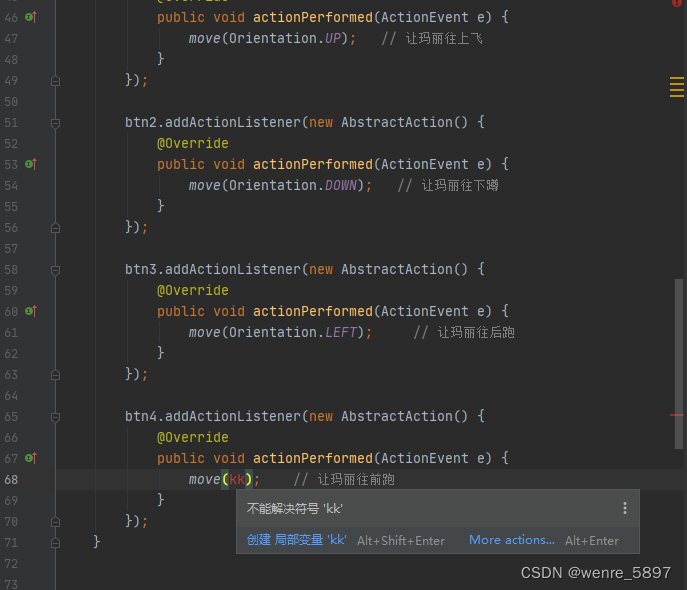Viewport: 687px width, 590px height.
Task: Collapse the btn4 listener block at line 65
Action: [55, 417]
